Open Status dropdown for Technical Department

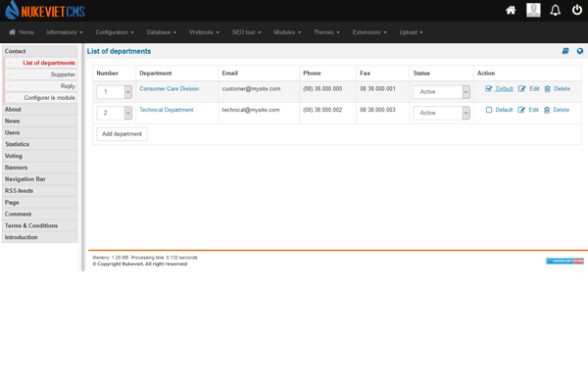440,114
